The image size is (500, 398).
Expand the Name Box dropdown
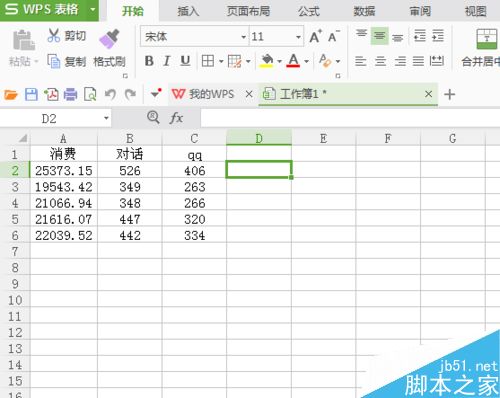click(106, 118)
